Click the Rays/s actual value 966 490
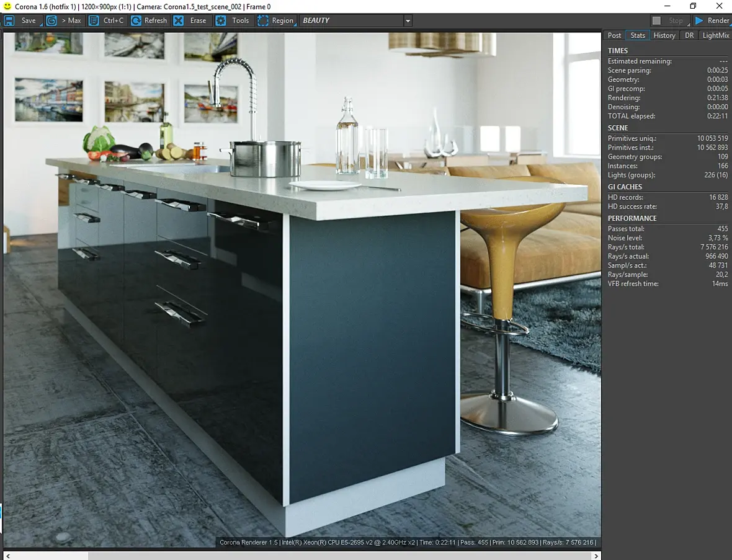 click(716, 256)
